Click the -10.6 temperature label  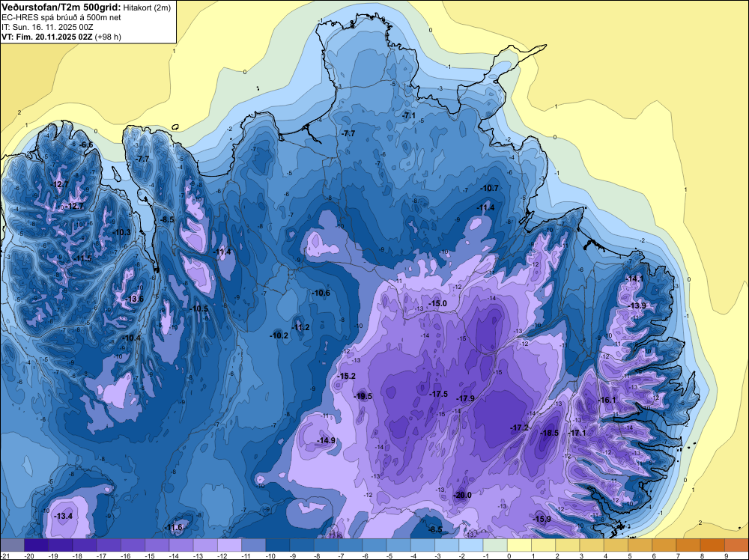coord(321,293)
